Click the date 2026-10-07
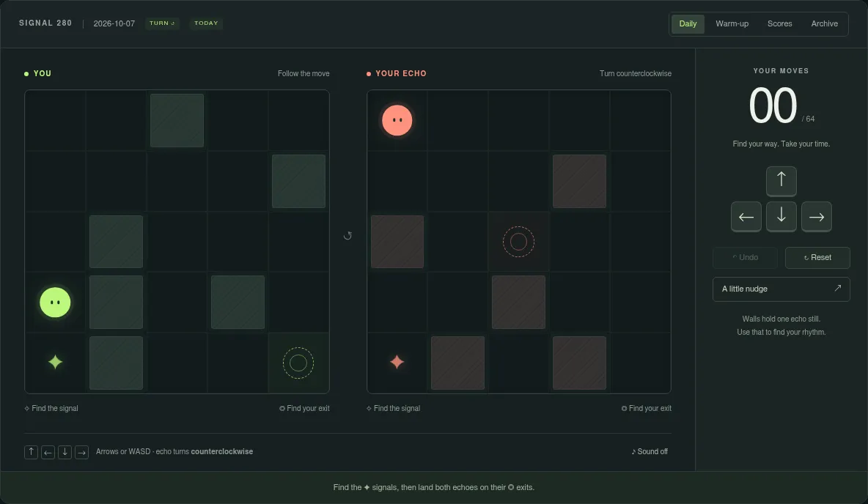 click(114, 23)
